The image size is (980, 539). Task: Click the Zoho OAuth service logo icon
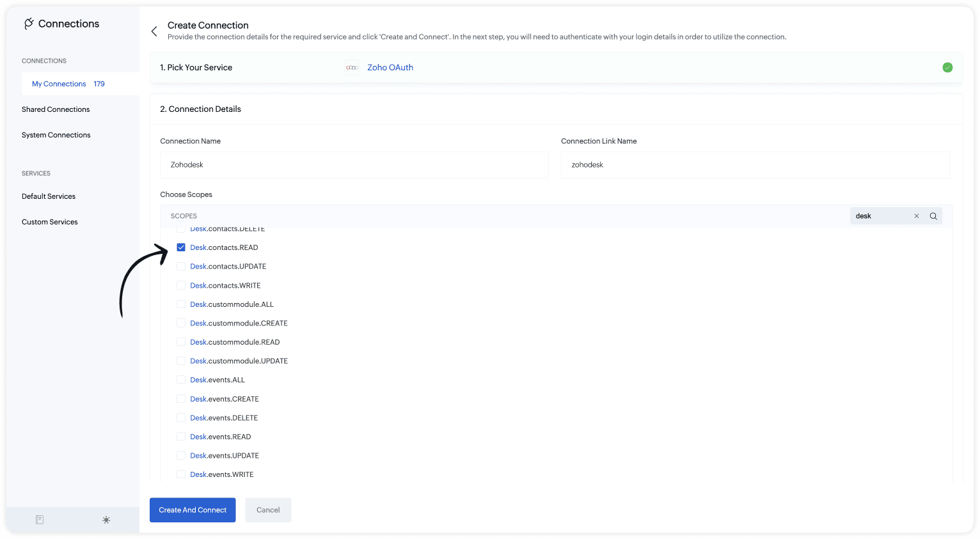(x=352, y=67)
